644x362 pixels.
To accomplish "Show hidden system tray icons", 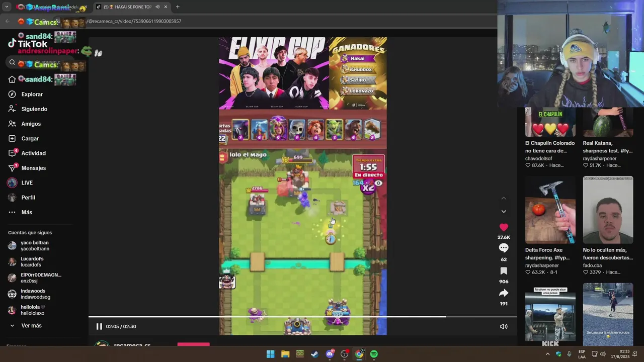I will tap(547, 354).
